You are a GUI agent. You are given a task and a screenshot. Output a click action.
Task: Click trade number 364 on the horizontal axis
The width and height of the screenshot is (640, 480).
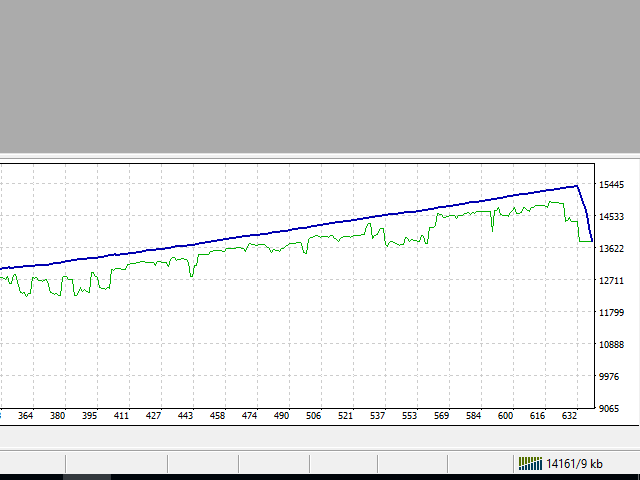[x=25, y=416]
